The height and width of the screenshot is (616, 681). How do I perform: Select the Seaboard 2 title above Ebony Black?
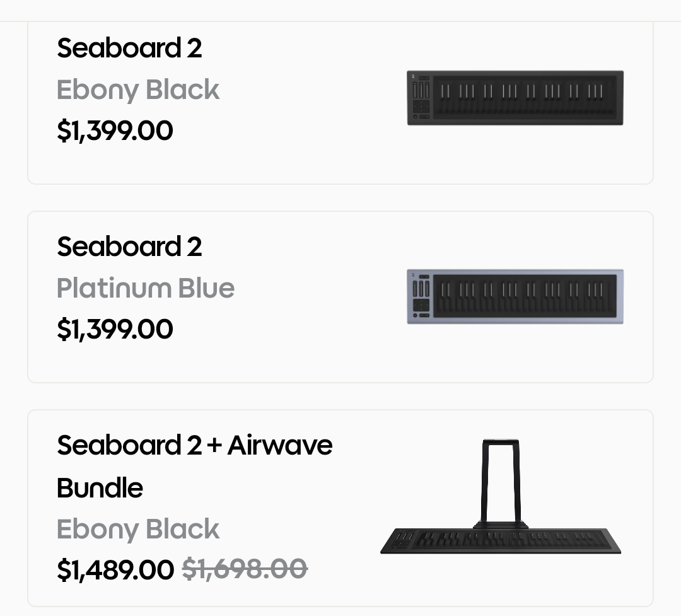129,48
